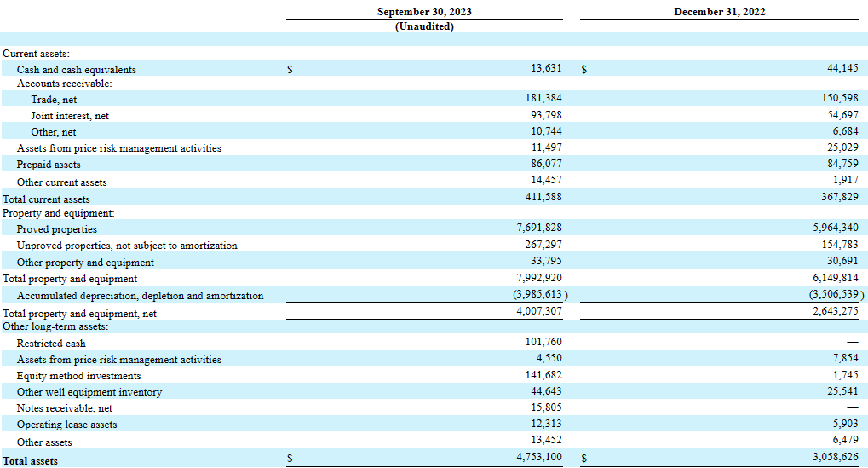Select 'Prepaid assets' row label
The width and height of the screenshot is (868, 468).
[x=49, y=165]
